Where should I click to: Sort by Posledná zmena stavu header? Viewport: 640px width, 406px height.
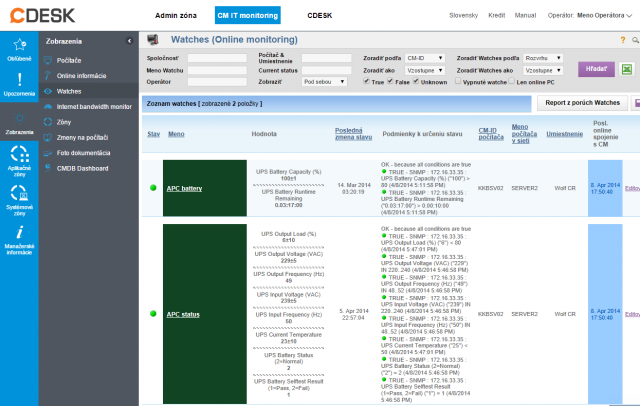(353, 134)
